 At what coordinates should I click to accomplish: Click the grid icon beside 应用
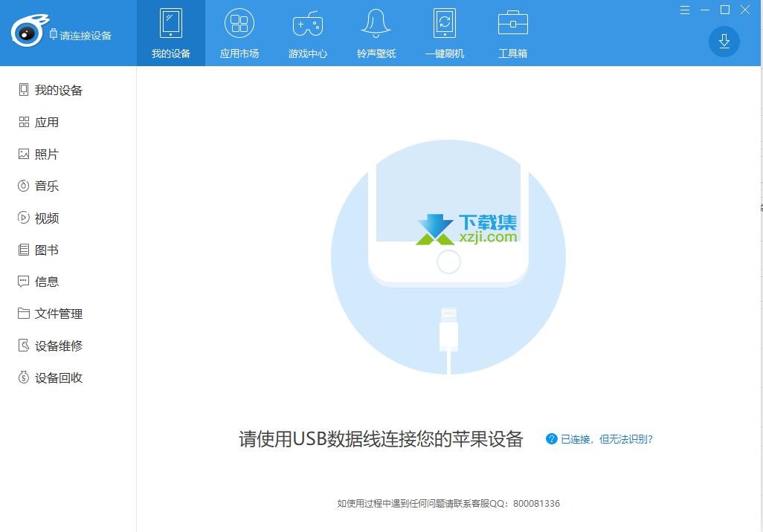click(24, 122)
